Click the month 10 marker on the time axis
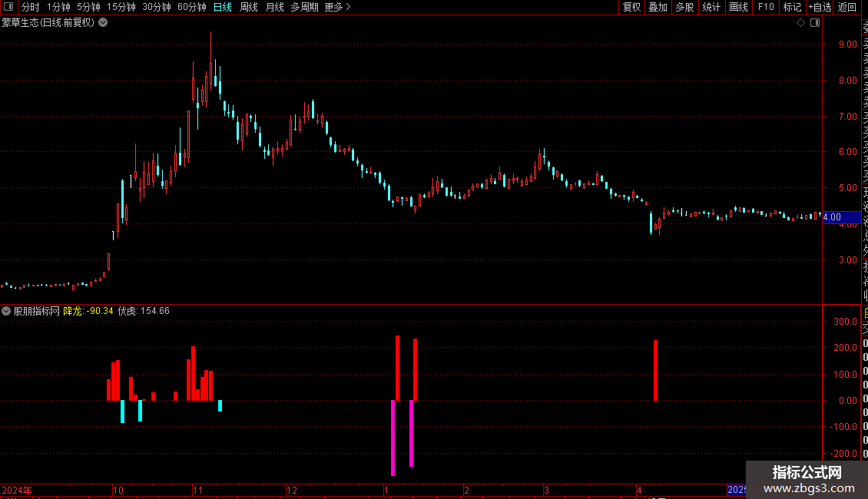 pos(118,490)
